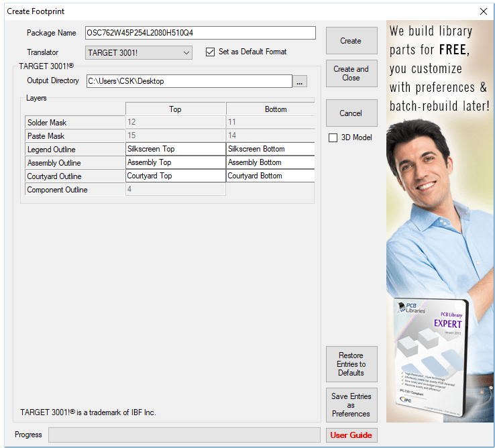Click the Solder Mask row label
The image size is (495, 448).
click(x=75, y=122)
